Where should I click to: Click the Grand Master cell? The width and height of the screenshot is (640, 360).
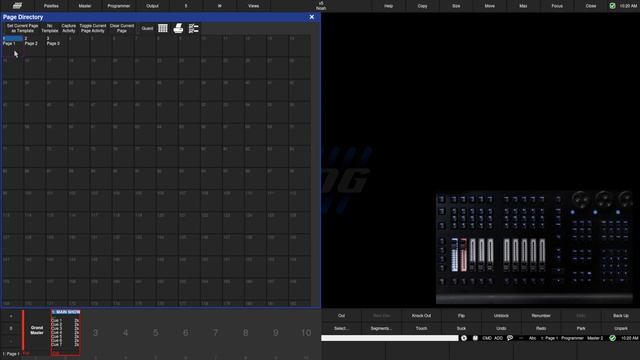(37, 330)
